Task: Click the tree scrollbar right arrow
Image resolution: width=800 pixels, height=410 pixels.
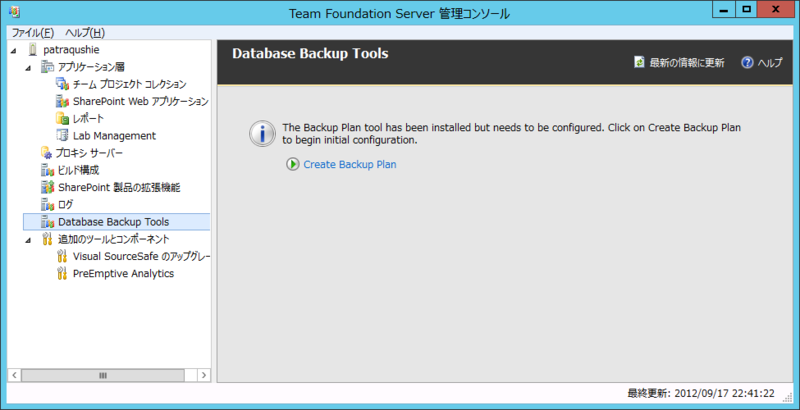Action: (204, 375)
